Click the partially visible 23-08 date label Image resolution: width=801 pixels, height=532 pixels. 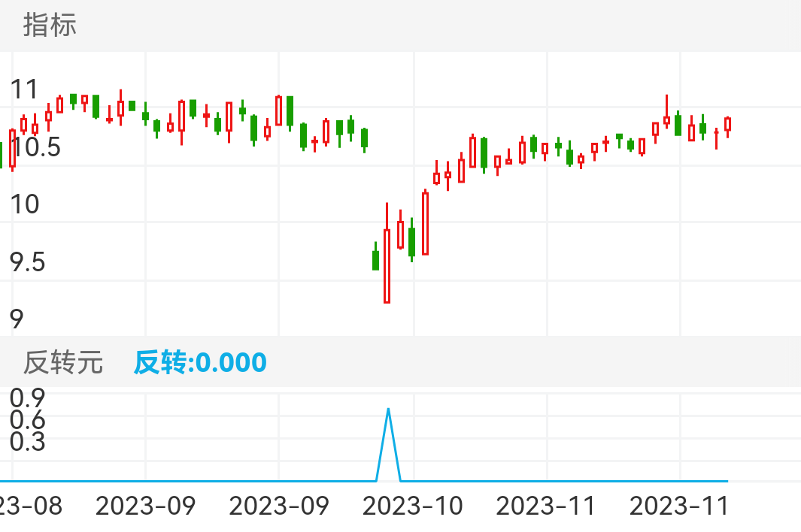pos(32,506)
